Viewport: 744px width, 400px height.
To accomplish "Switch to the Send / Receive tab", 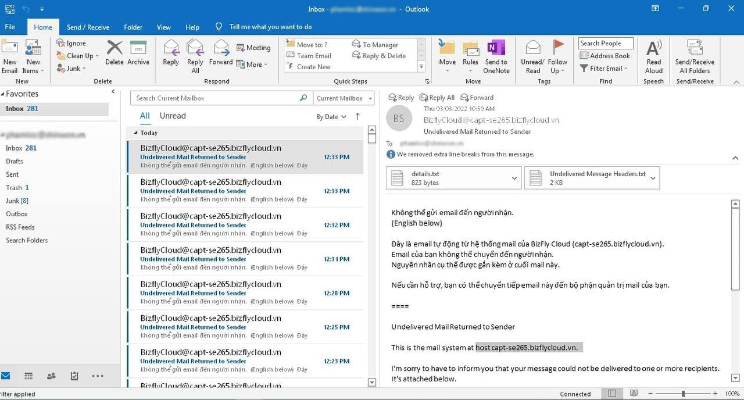I will point(88,27).
